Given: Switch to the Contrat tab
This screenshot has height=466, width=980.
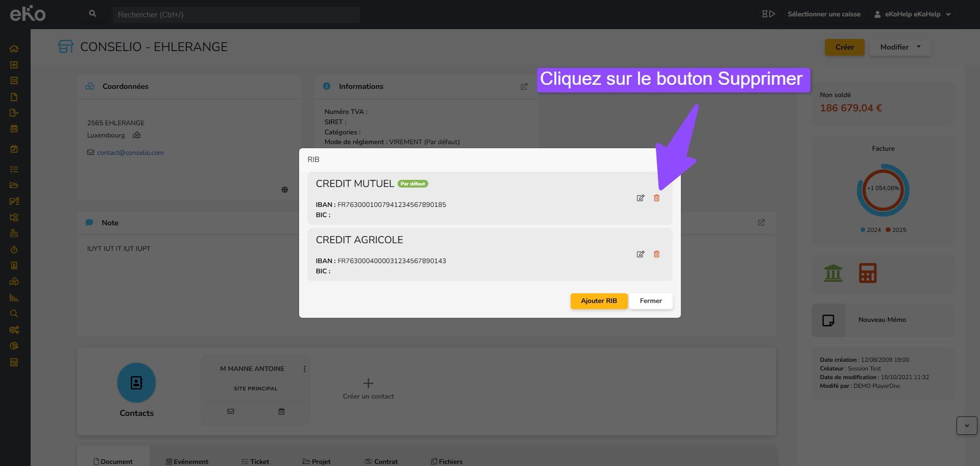Looking at the screenshot, I should (381, 461).
